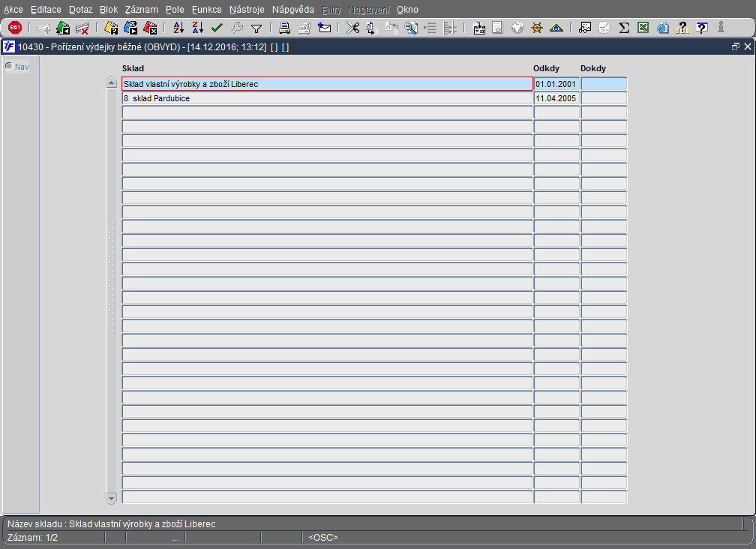
Task: Click the wrench tool icon
Action: click(237, 28)
